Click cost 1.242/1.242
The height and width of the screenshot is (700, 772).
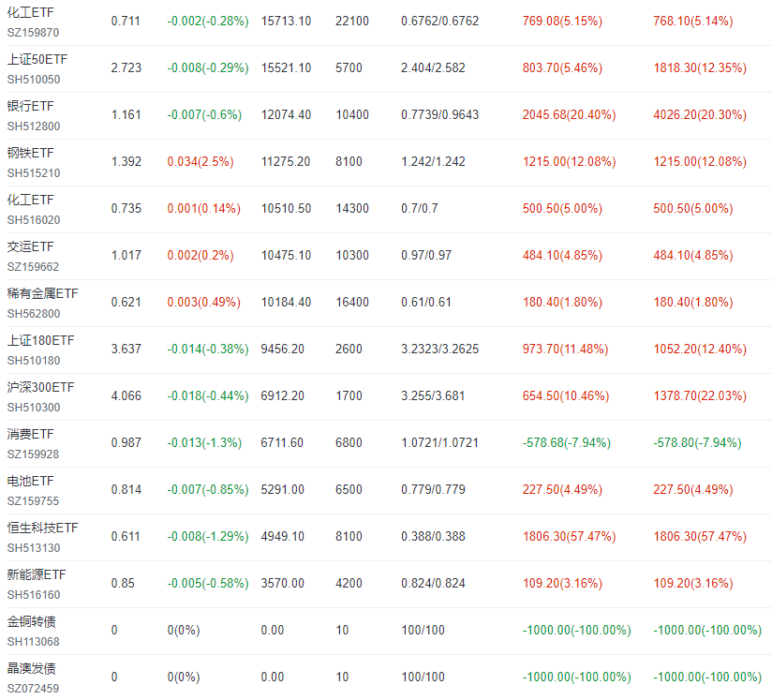[x=433, y=161]
